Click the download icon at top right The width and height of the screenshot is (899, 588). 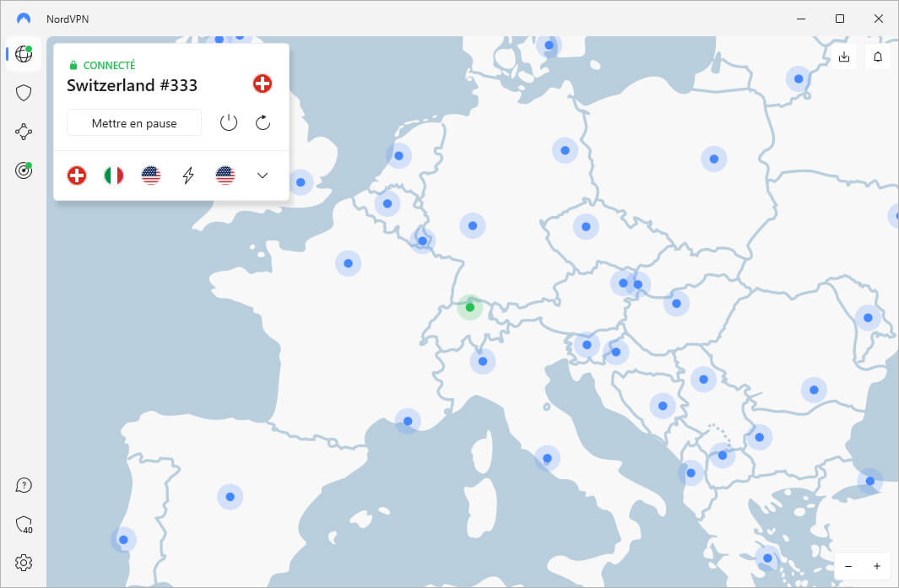(x=844, y=57)
